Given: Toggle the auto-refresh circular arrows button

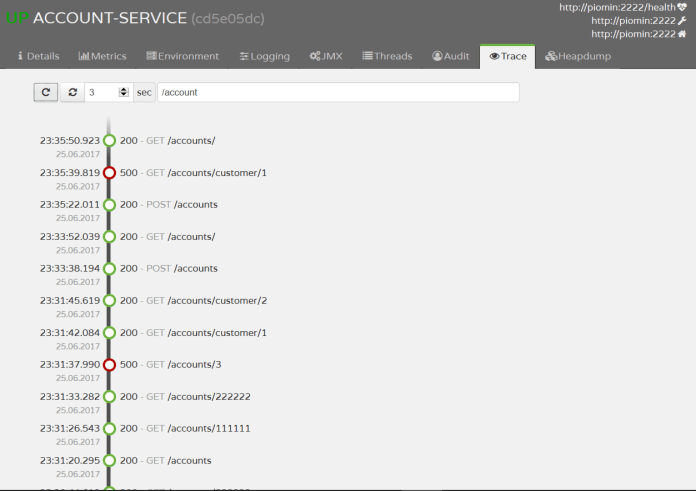Looking at the screenshot, I should pos(72,92).
